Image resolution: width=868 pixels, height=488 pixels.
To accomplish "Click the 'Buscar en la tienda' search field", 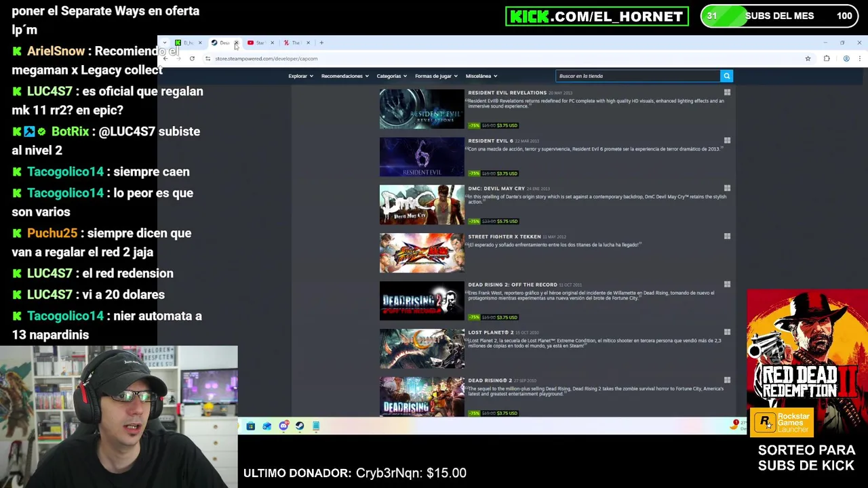I will [637, 76].
